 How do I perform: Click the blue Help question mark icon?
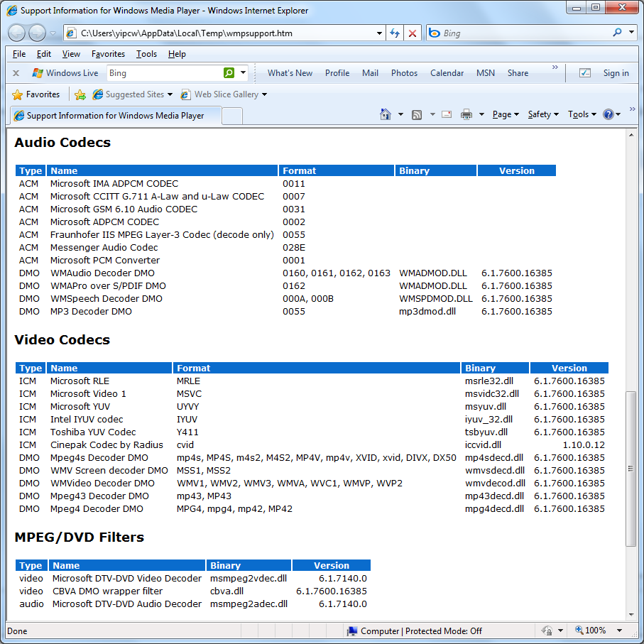pos(608,114)
